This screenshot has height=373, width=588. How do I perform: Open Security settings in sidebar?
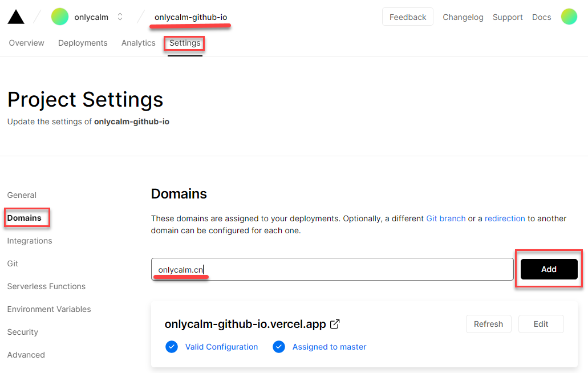[22, 332]
